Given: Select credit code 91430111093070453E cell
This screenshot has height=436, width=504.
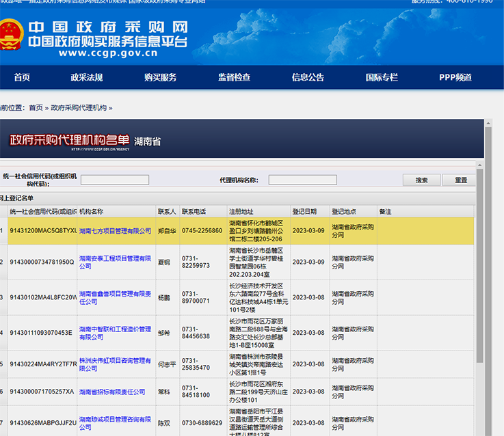Looking at the screenshot, I should click(x=42, y=333).
